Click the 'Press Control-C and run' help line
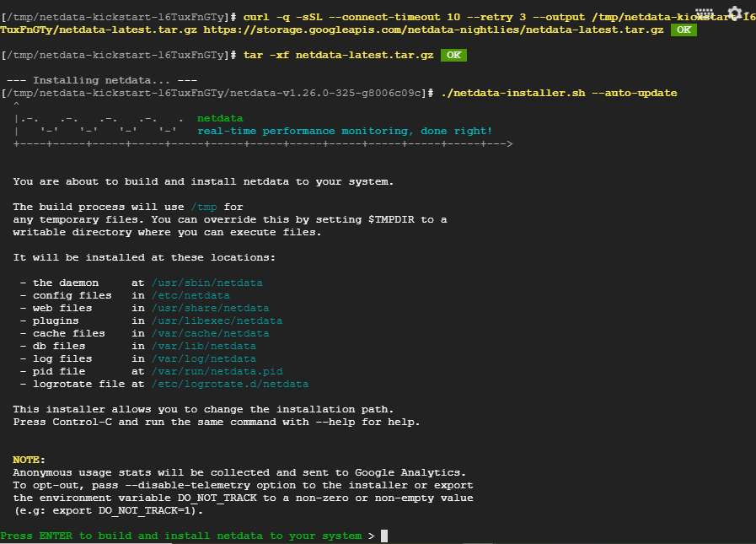Image resolution: width=756 pixels, height=544 pixels. click(217, 422)
